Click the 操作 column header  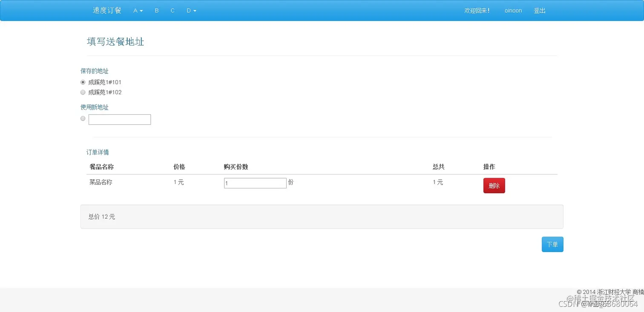489,167
